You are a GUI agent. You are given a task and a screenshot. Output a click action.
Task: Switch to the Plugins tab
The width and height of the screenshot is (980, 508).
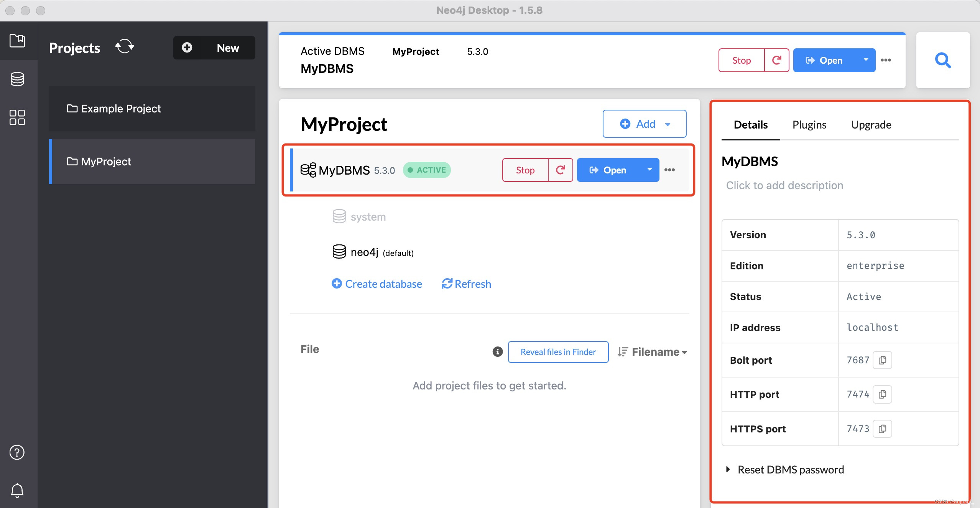(809, 124)
